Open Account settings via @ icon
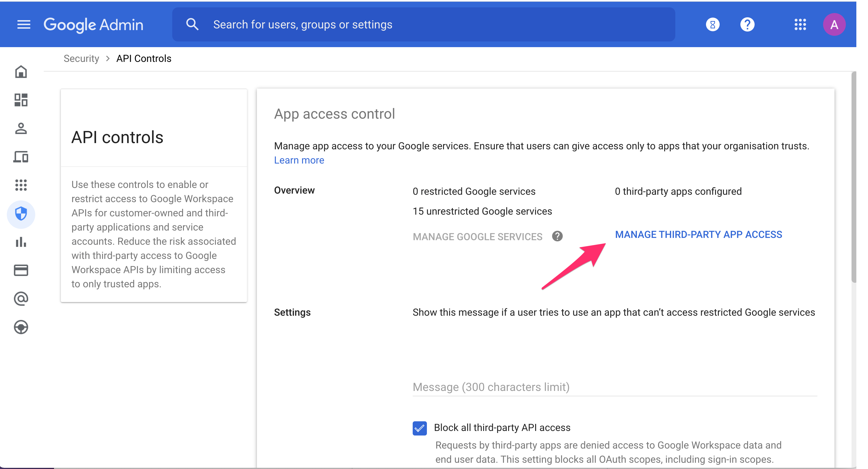This screenshot has height=469, width=868. click(x=21, y=298)
